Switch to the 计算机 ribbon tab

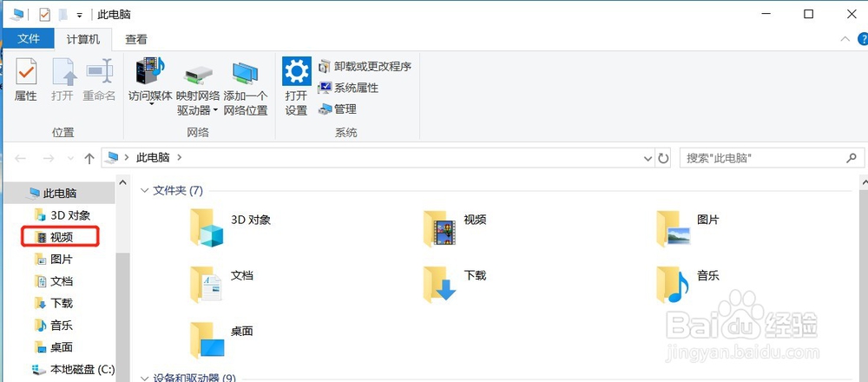pyautogui.click(x=83, y=39)
